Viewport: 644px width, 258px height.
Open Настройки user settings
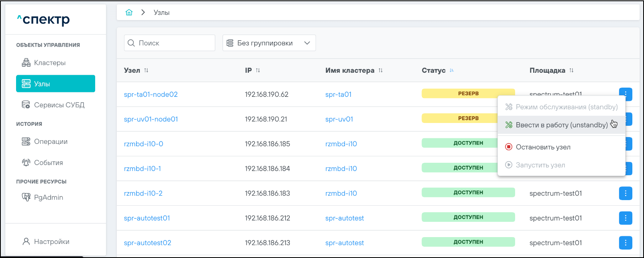point(51,242)
